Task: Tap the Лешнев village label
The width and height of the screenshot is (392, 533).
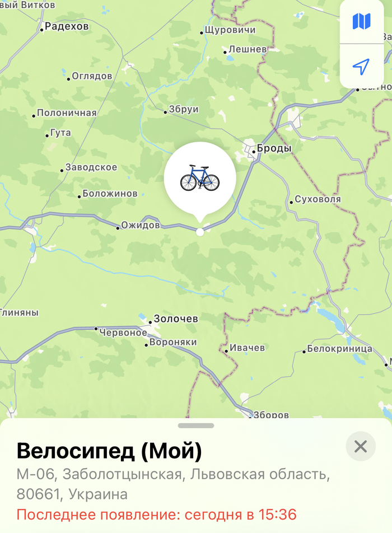Action: click(248, 49)
